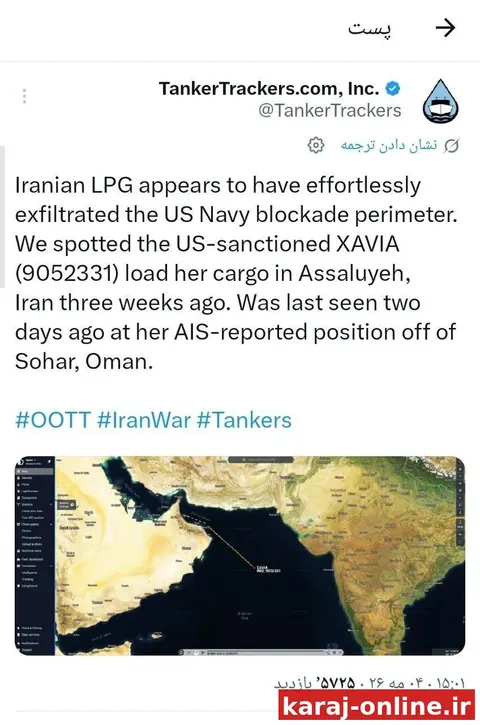The height and width of the screenshot is (725, 480).
Task: Click the karaj-online.ir watermark
Action: tap(377, 706)
